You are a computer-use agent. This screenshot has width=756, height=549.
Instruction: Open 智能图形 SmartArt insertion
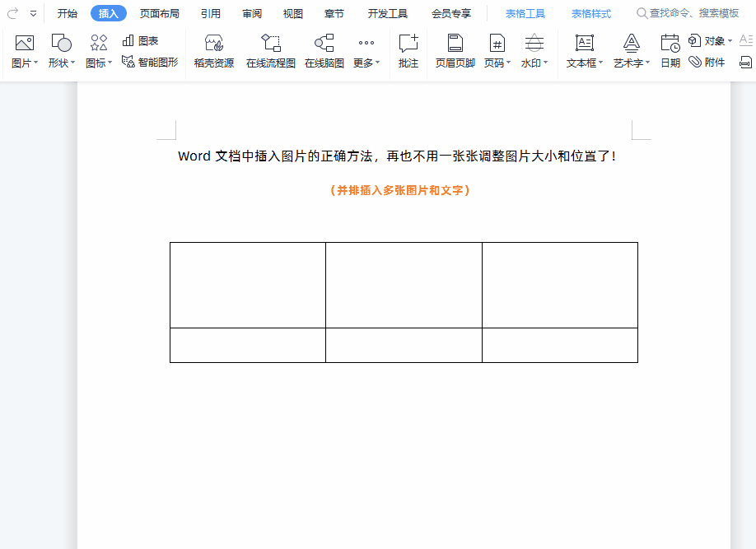pyautogui.click(x=150, y=61)
